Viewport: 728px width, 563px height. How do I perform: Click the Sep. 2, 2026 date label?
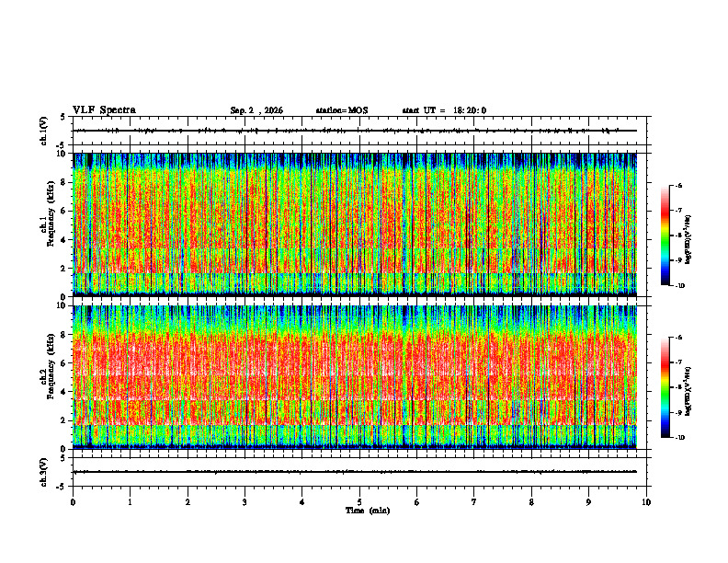point(256,110)
